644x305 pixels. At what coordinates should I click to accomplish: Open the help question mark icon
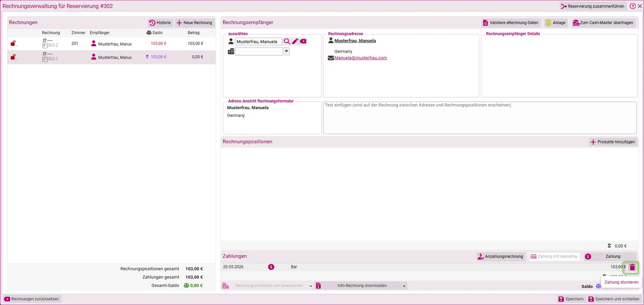click(x=633, y=6)
